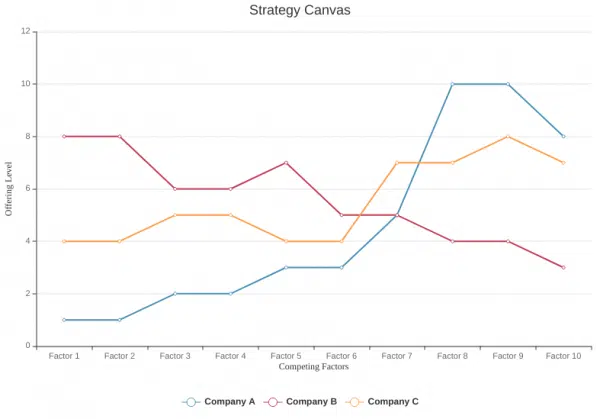Click Company C data point at Factor 7
The width and height of the screenshot is (600, 419).
click(x=397, y=162)
